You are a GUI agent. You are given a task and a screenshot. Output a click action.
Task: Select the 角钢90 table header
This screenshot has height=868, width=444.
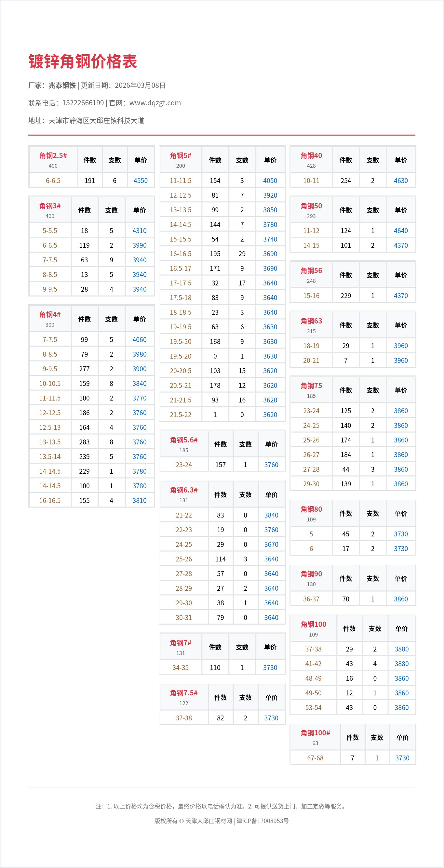pyautogui.click(x=312, y=578)
